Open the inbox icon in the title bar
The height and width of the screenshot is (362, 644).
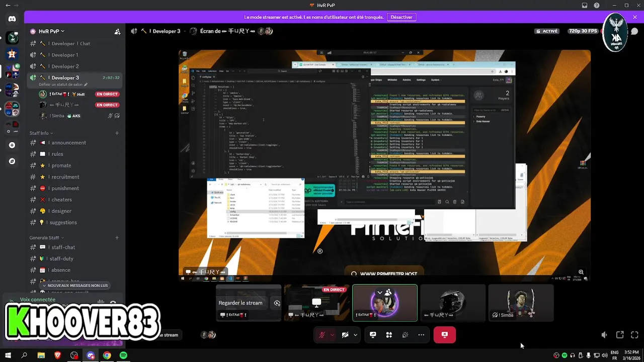tap(585, 6)
